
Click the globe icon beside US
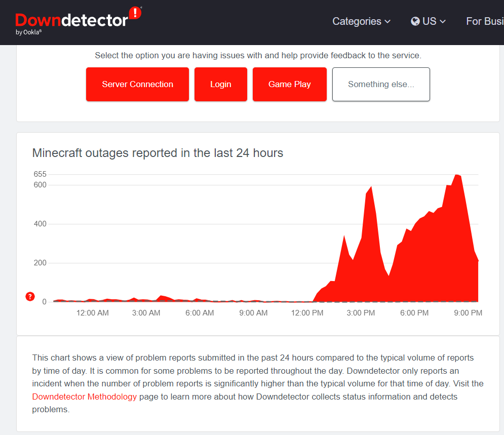point(415,21)
